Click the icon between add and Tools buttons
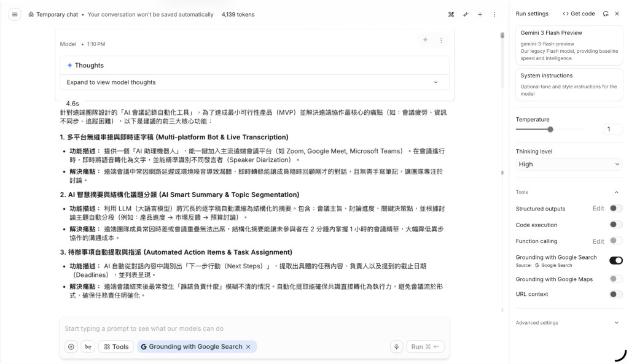This screenshot has height=364, width=629. (x=88, y=347)
